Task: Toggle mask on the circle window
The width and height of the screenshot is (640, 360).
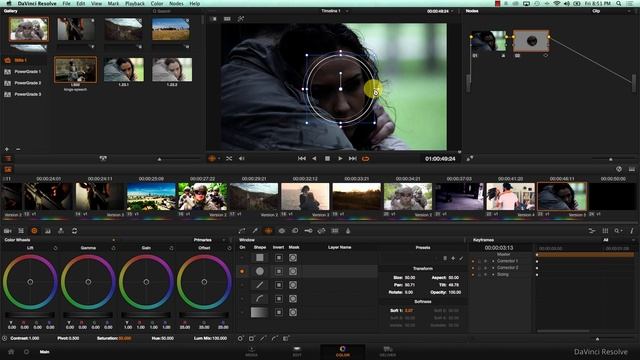Action: coord(293,271)
